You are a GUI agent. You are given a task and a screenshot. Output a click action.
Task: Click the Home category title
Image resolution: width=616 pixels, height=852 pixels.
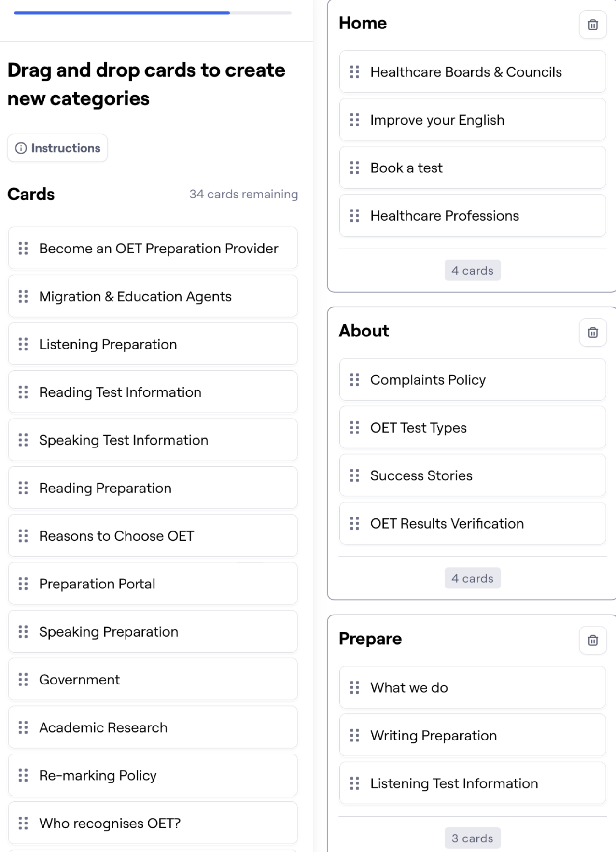[x=363, y=23]
